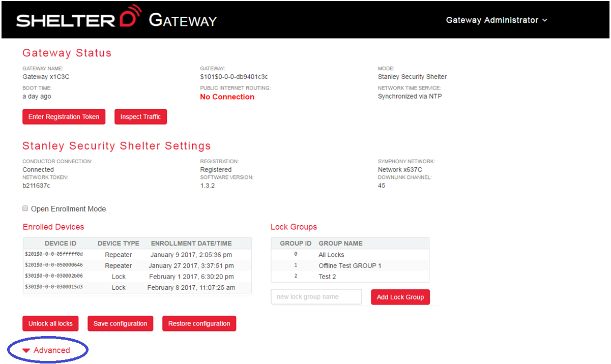Click the Registered registration status
The image size is (611, 364).
[216, 169]
